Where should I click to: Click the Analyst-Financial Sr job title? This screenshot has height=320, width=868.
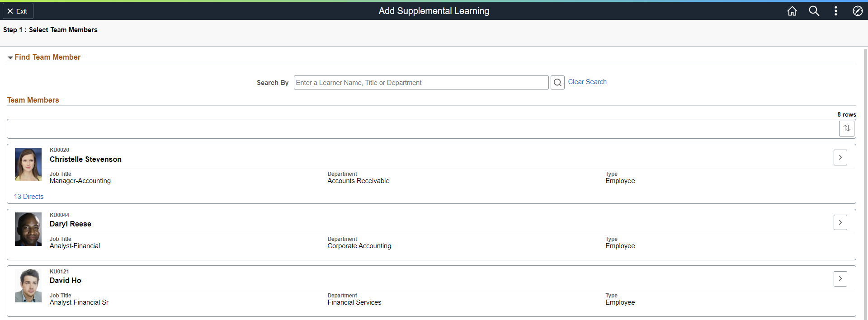(x=79, y=302)
